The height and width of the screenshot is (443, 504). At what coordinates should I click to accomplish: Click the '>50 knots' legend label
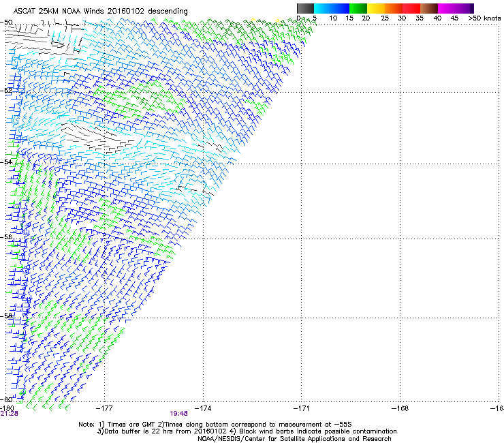tap(484, 18)
